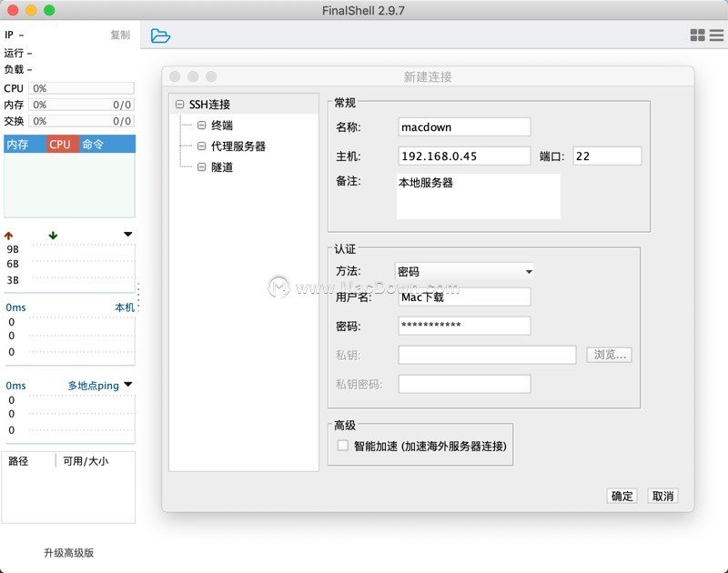Click the 确定 button

pos(622,496)
